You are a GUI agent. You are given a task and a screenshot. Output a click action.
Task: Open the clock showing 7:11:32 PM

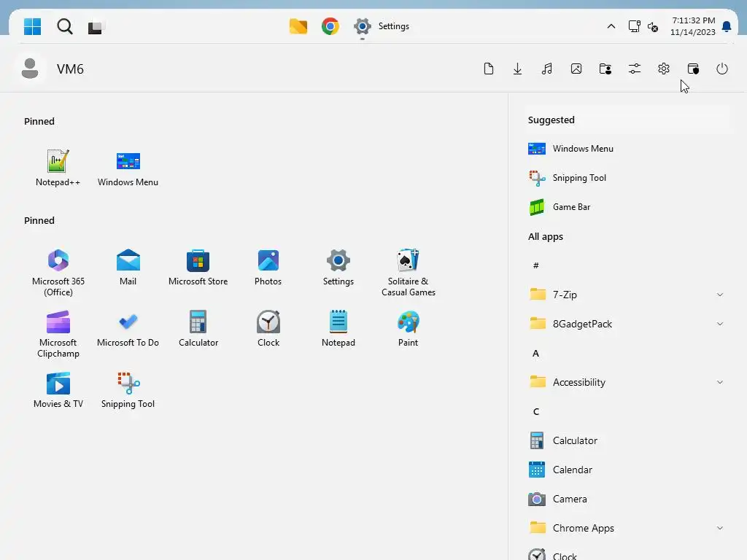[x=693, y=26]
